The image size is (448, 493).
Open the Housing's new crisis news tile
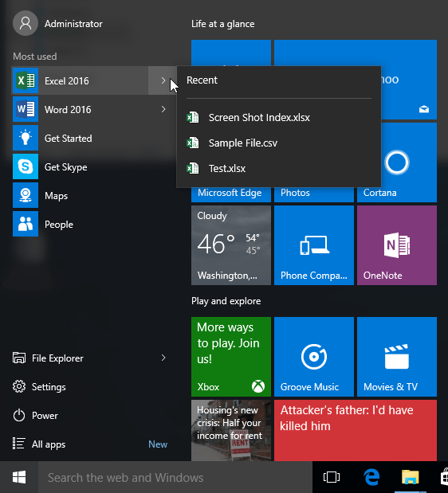click(231, 430)
